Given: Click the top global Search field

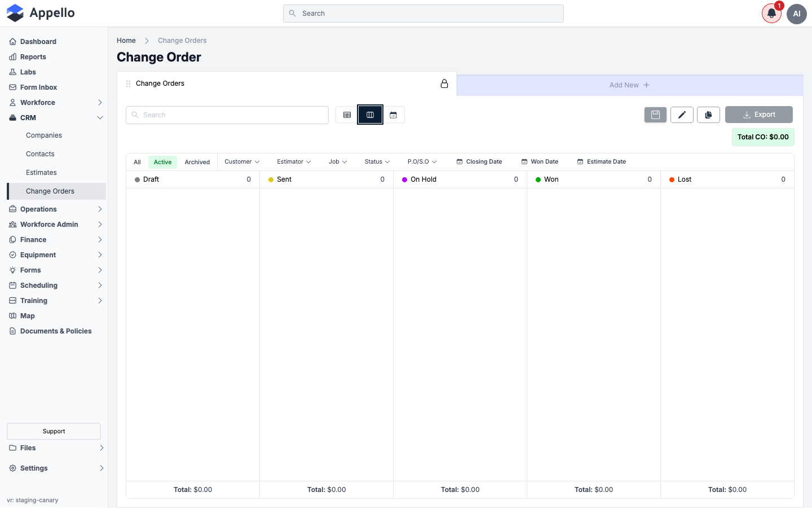Looking at the screenshot, I should coord(423,14).
